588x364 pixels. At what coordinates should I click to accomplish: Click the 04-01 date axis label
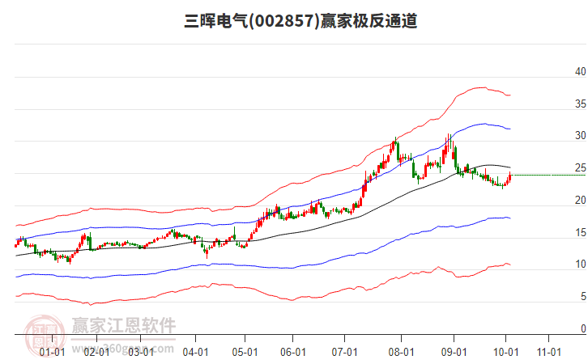tap(195, 352)
